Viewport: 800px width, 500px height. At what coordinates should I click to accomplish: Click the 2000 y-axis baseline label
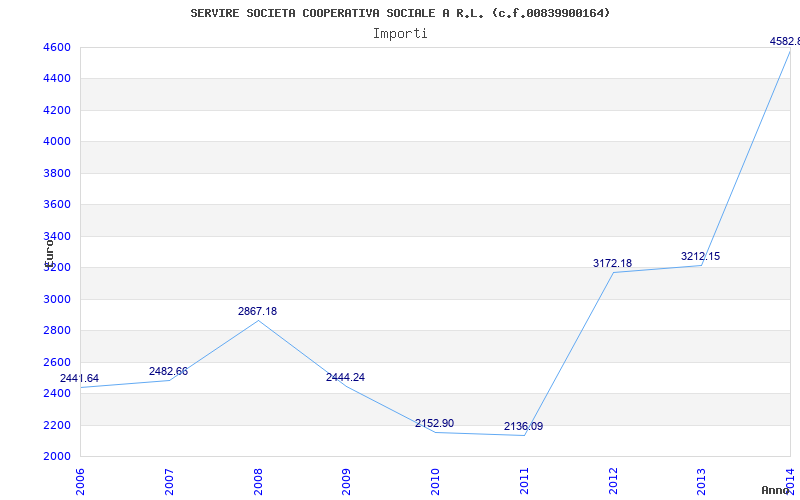pos(55,457)
